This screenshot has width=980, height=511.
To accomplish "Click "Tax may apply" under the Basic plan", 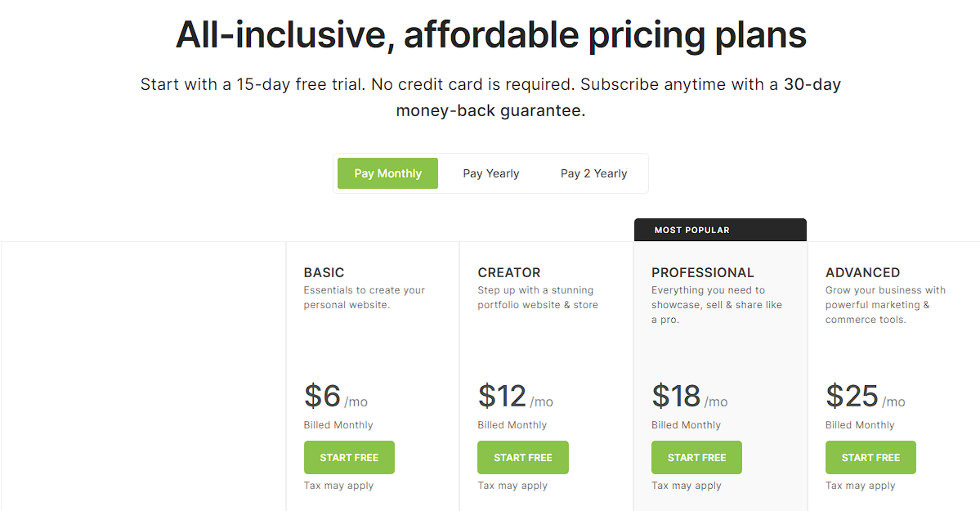I will click(x=338, y=486).
